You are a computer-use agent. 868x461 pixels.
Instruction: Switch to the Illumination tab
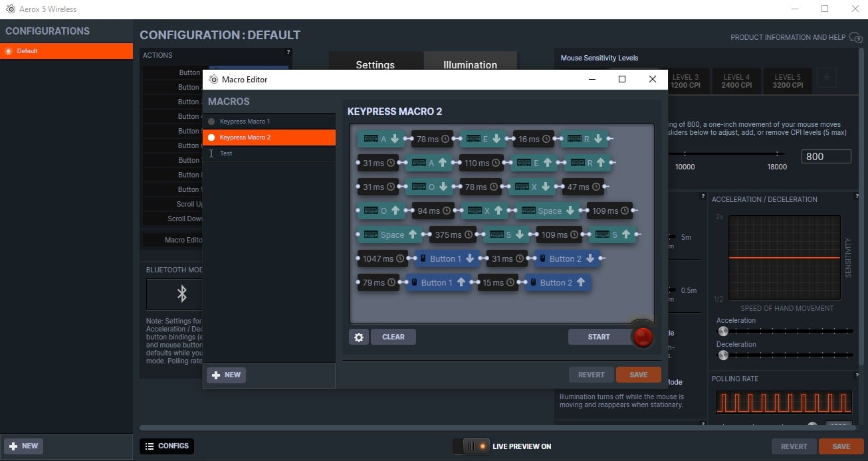(x=470, y=64)
